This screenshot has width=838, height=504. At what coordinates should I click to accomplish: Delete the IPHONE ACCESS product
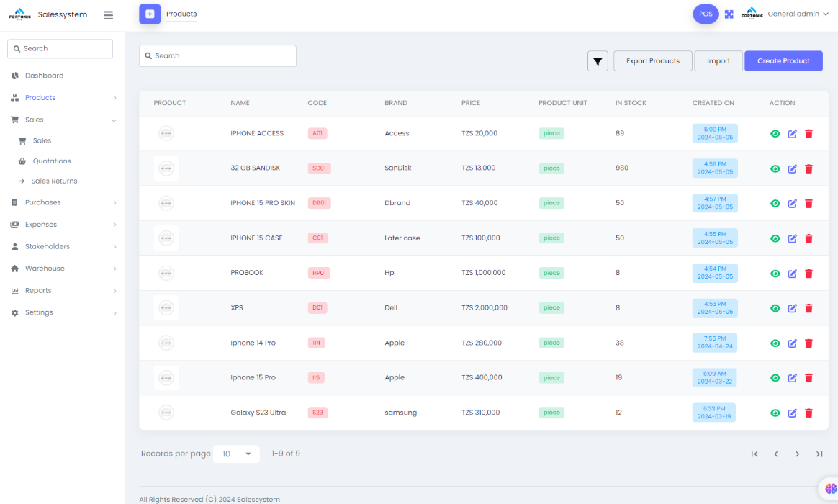tap(808, 134)
